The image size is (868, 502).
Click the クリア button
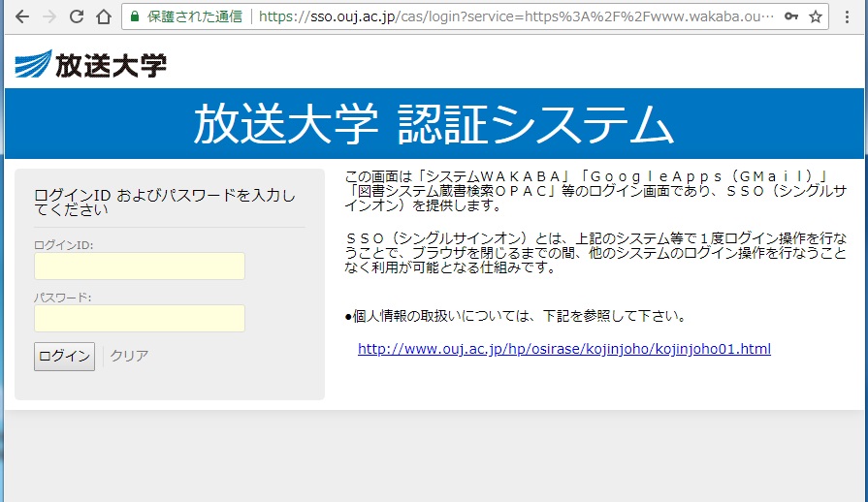coord(129,356)
